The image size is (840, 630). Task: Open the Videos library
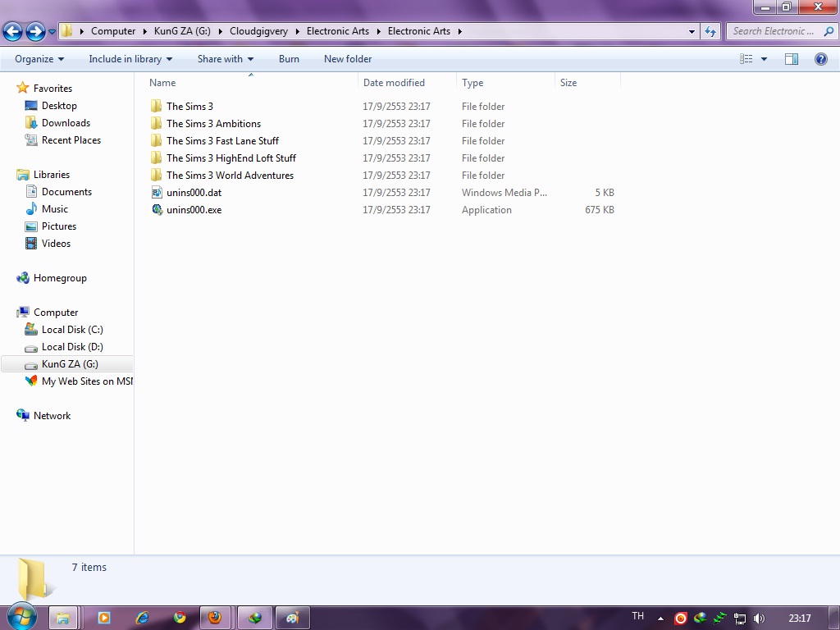pyautogui.click(x=56, y=243)
